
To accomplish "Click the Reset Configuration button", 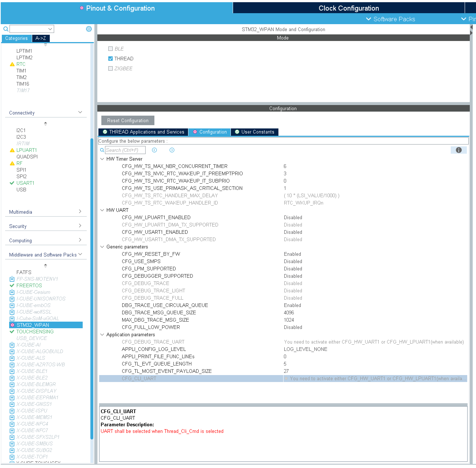I will click(x=128, y=120).
